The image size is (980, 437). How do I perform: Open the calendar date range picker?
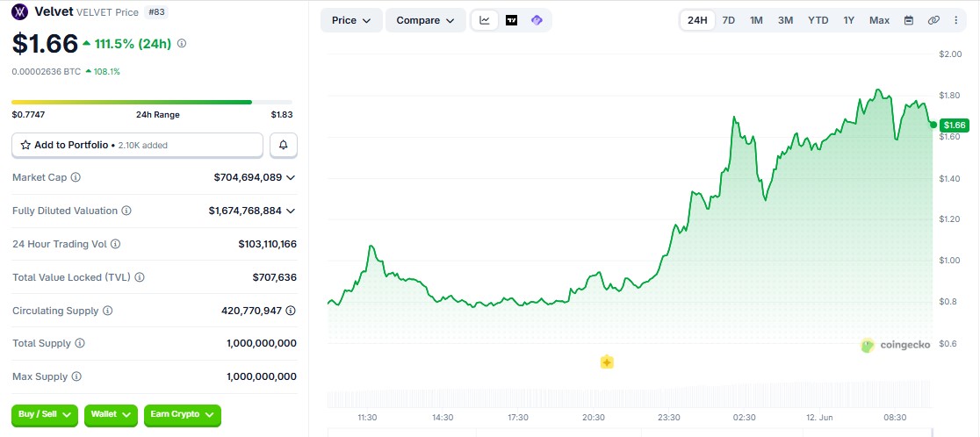tap(909, 20)
